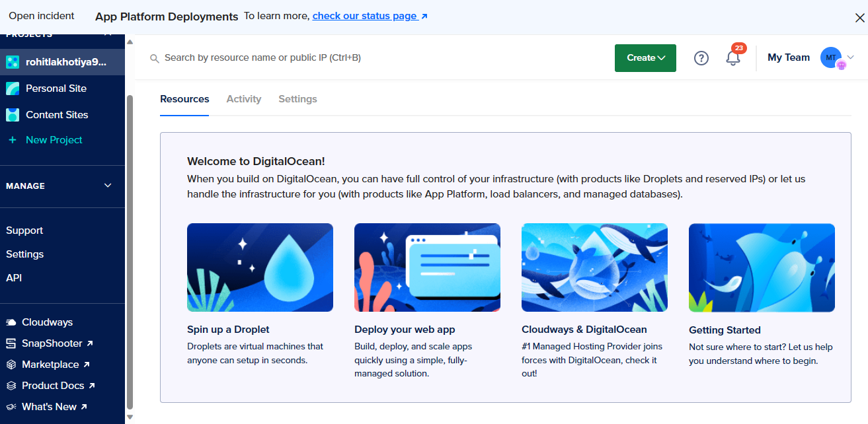This screenshot has height=424, width=868.
Task: Open the notifications bell
Action: [x=732, y=58]
